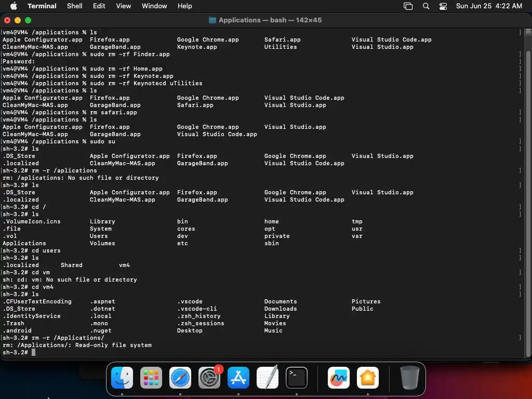Open the View menu
The width and height of the screenshot is (532, 399).
pos(124,6)
